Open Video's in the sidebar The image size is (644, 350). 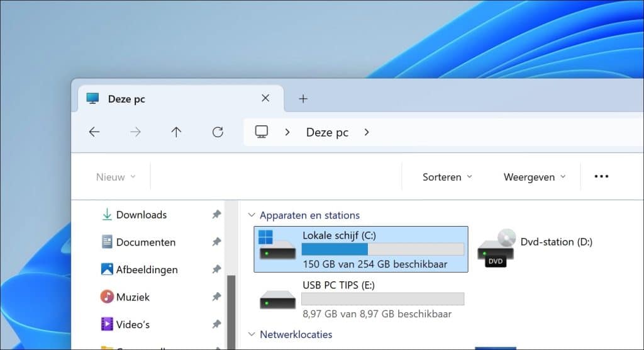(133, 324)
